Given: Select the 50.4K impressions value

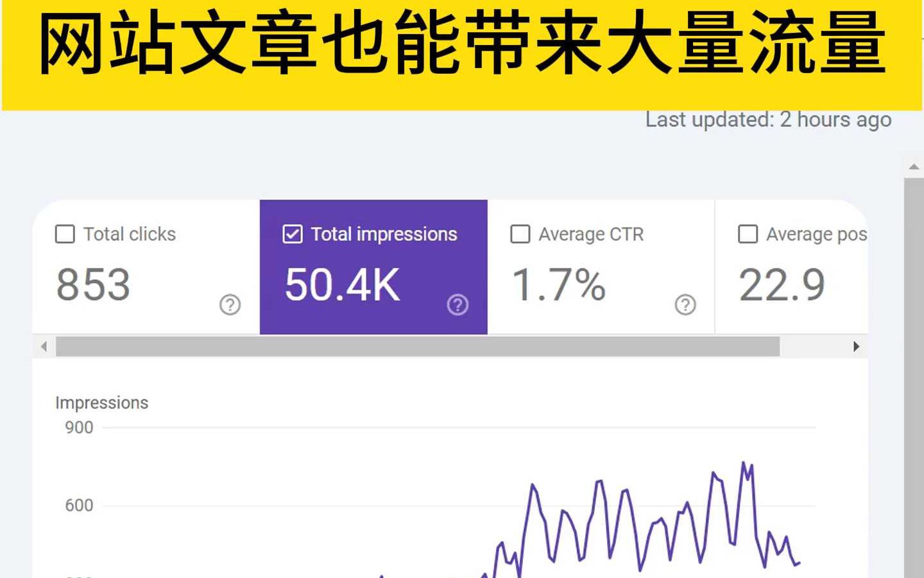Looking at the screenshot, I should point(343,285).
